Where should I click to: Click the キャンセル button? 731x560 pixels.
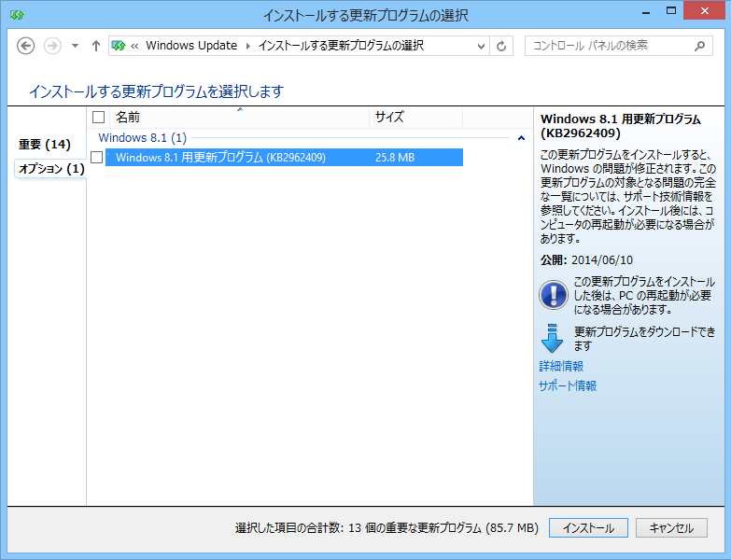(671, 528)
